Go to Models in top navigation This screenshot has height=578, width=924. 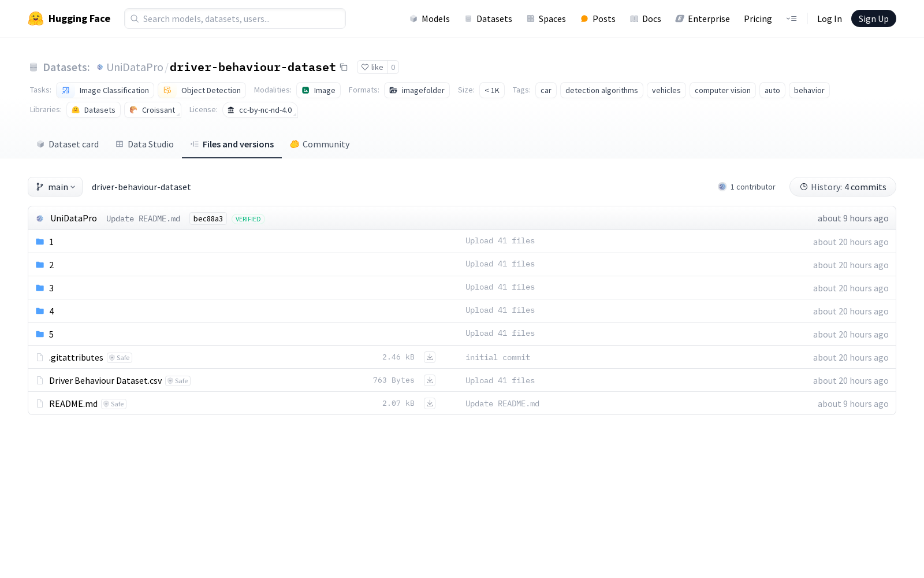pos(430,18)
